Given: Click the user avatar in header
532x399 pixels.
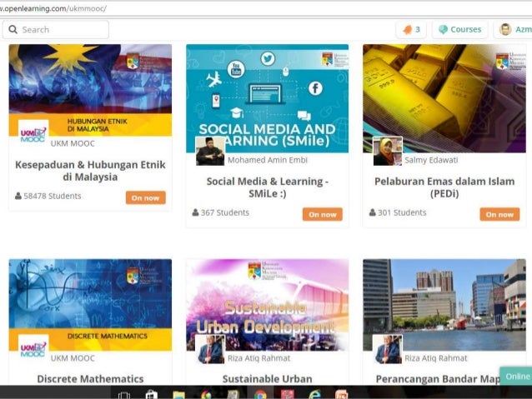Looking at the screenshot, I should click(x=505, y=29).
